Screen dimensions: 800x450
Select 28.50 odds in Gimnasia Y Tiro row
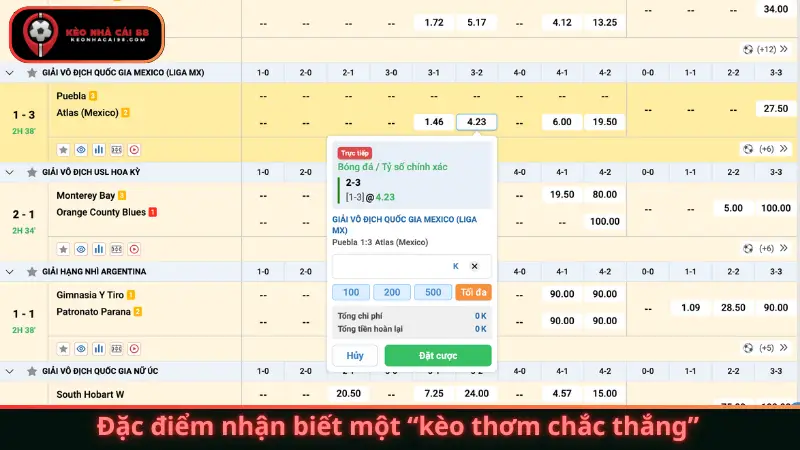click(x=733, y=308)
